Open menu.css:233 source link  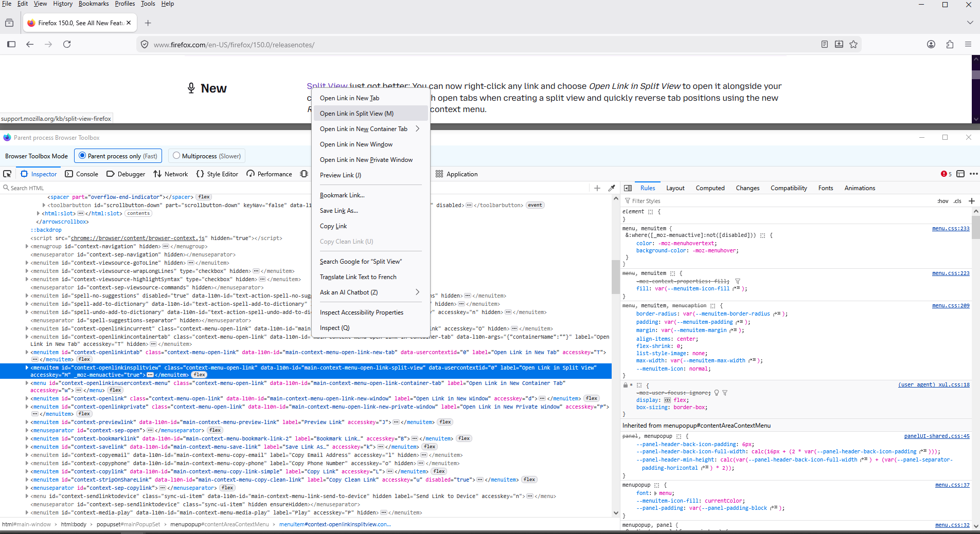tap(950, 228)
